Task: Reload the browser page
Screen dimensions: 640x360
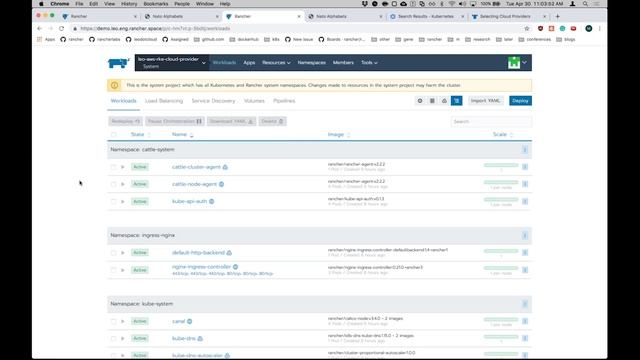Action: [x=61, y=29]
